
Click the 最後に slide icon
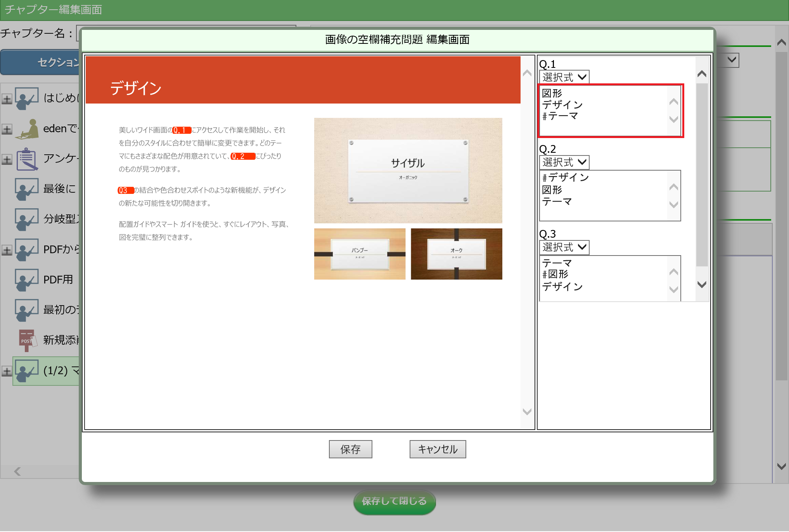[x=26, y=189]
